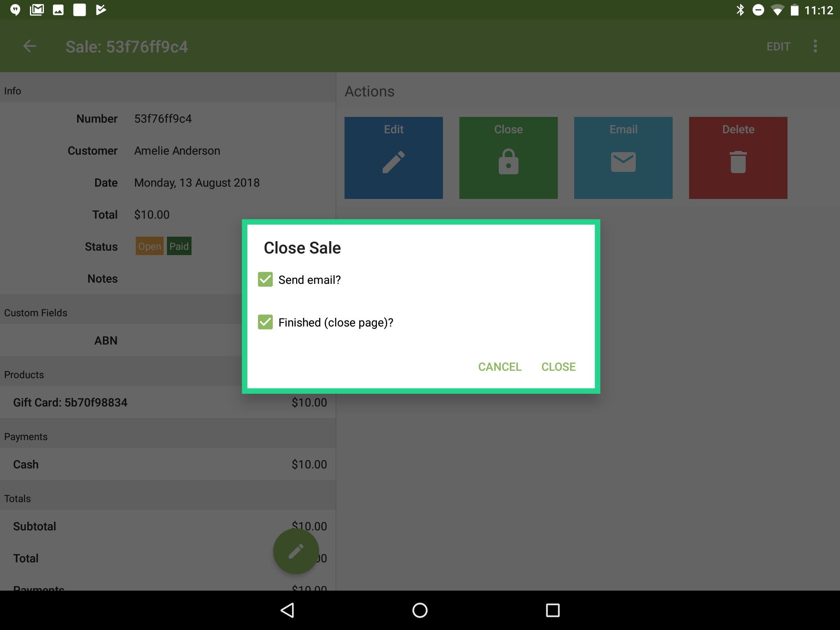Image resolution: width=840 pixels, height=630 pixels.
Task: Tap the clock showing 11:12
Action: [819, 10]
